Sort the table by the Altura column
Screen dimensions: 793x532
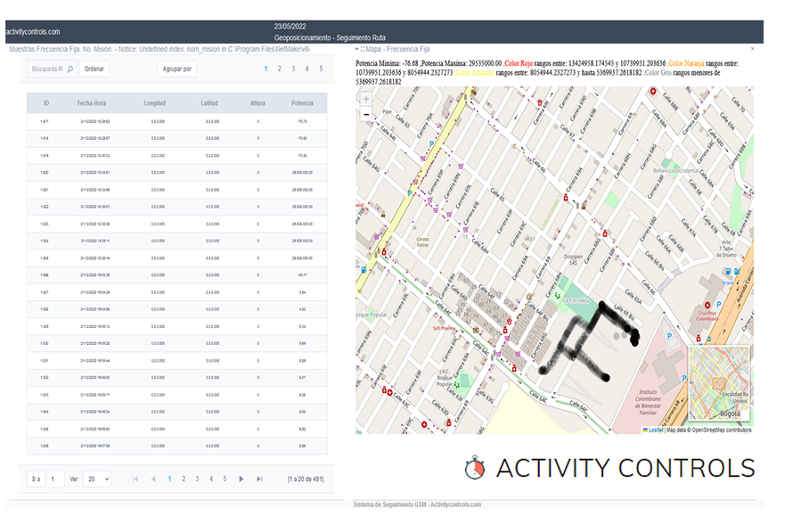point(258,103)
